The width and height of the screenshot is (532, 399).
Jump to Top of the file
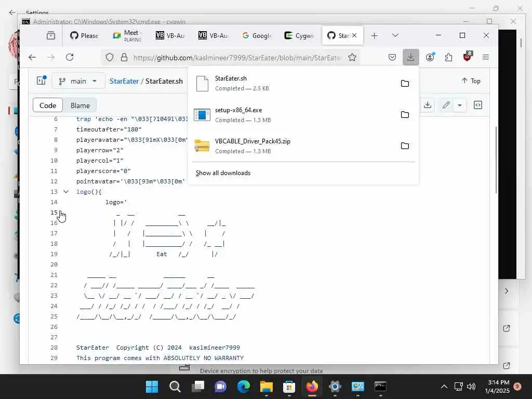pyautogui.click(x=471, y=81)
